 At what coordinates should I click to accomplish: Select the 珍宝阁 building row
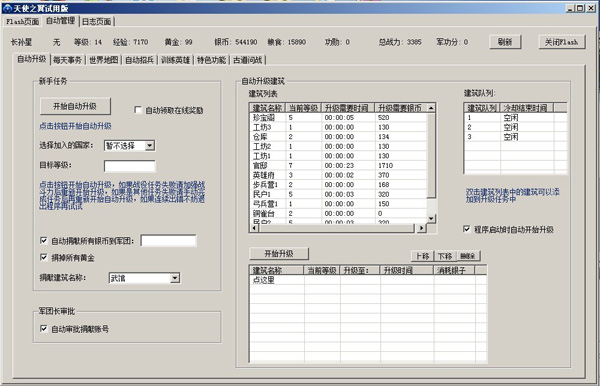click(x=338, y=117)
